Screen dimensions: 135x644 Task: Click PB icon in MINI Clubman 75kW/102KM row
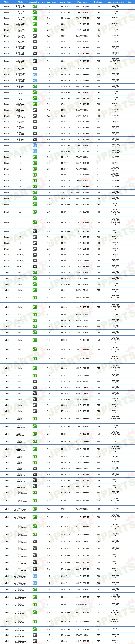(x=35, y=426)
